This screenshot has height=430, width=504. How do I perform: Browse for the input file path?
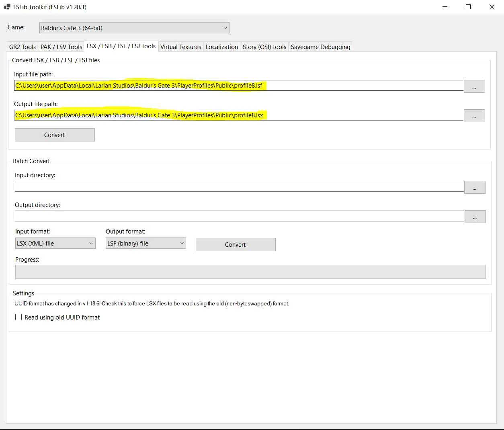coord(474,86)
